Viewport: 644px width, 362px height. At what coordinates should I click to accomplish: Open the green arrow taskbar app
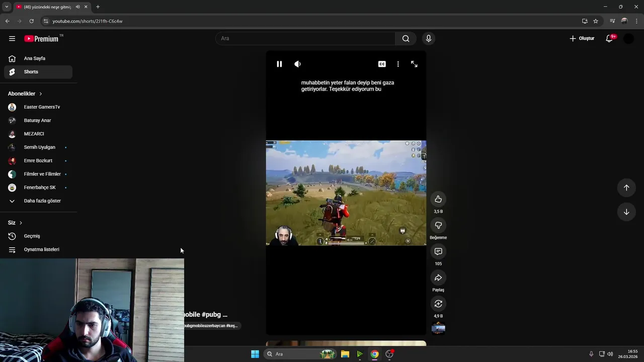point(360,354)
